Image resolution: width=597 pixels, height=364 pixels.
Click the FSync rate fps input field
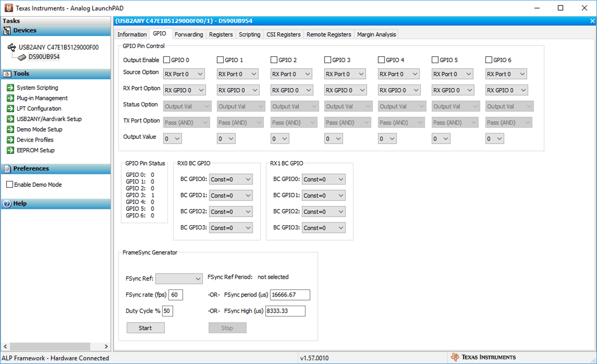176,295
